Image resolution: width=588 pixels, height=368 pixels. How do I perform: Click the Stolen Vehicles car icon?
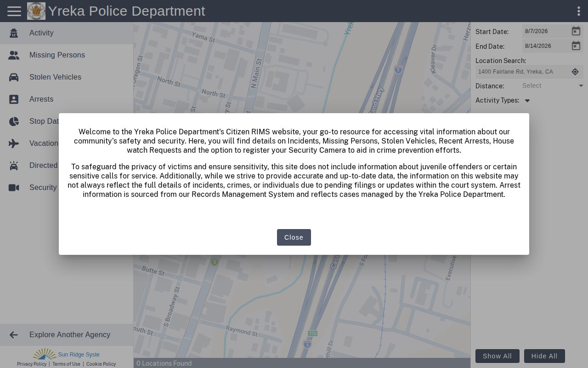[x=14, y=77]
